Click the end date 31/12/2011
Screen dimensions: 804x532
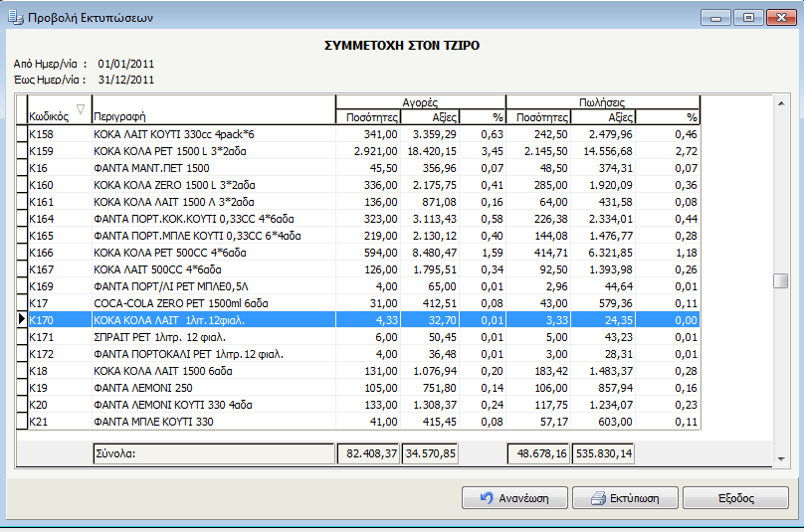coord(126,80)
